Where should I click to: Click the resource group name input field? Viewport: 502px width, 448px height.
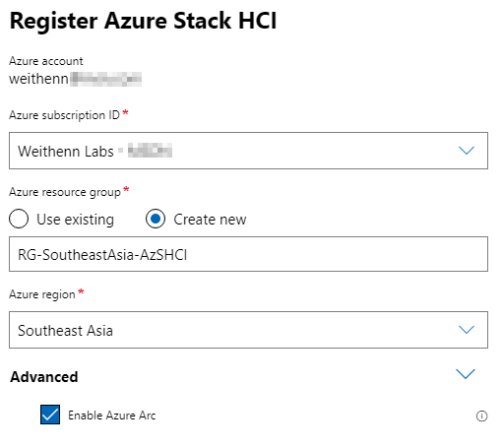(x=248, y=254)
